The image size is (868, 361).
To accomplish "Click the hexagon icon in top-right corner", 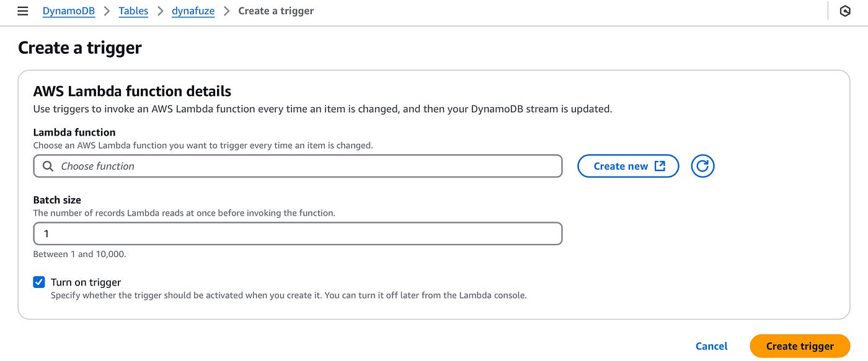I will (x=845, y=11).
